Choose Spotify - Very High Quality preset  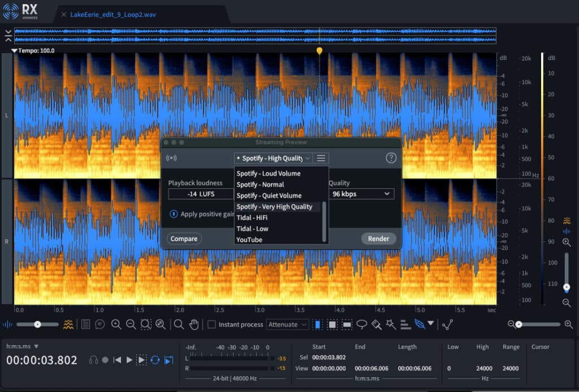pos(274,206)
